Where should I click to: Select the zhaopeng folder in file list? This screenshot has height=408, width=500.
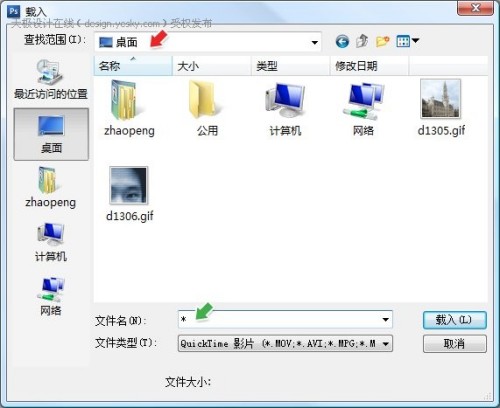pos(129,108)
